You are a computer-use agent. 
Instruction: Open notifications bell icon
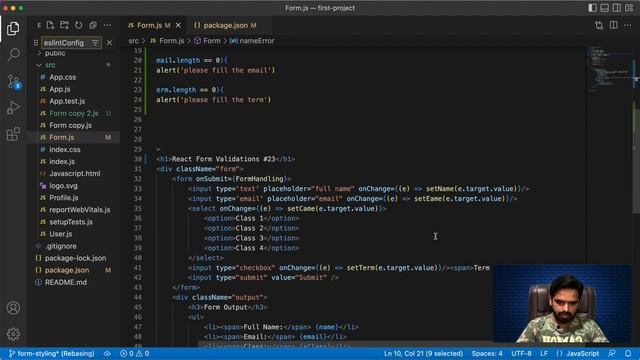628,353
